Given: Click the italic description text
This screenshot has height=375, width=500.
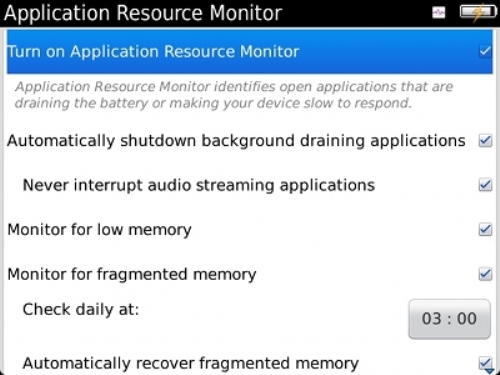Looking at the screenshot, I should pos(234,95).
